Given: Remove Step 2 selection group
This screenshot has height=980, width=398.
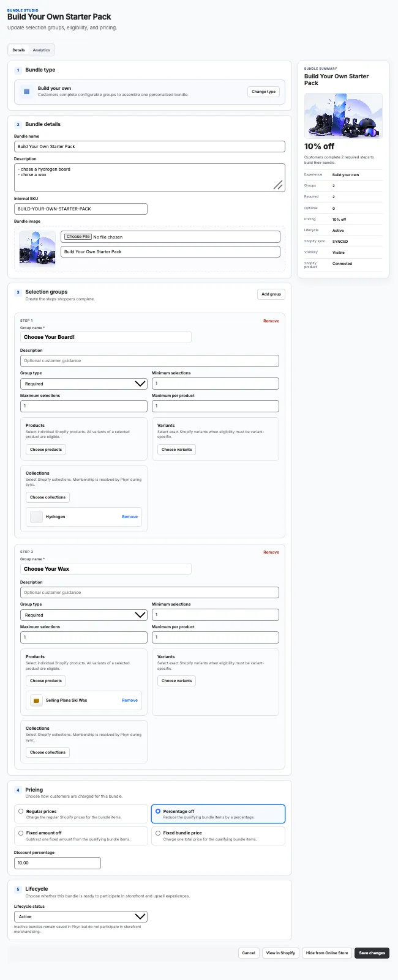Looking at the screenshot, I should coord(271,552).
